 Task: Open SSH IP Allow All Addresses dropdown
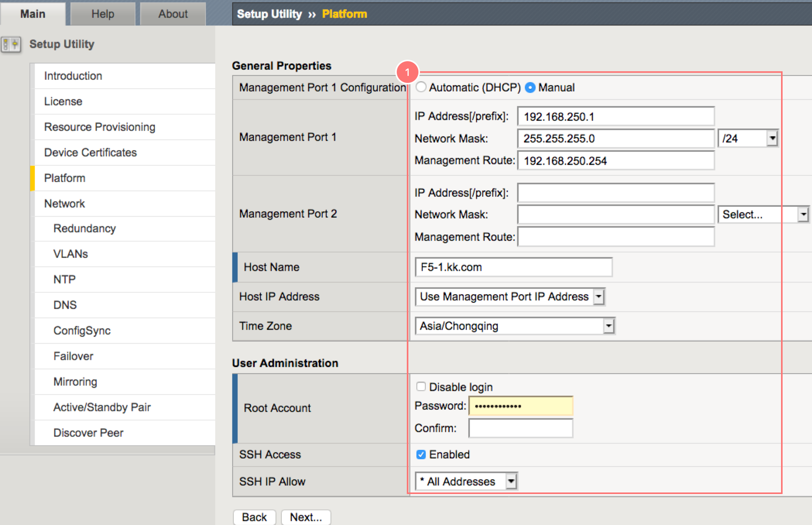coord(466,481)
